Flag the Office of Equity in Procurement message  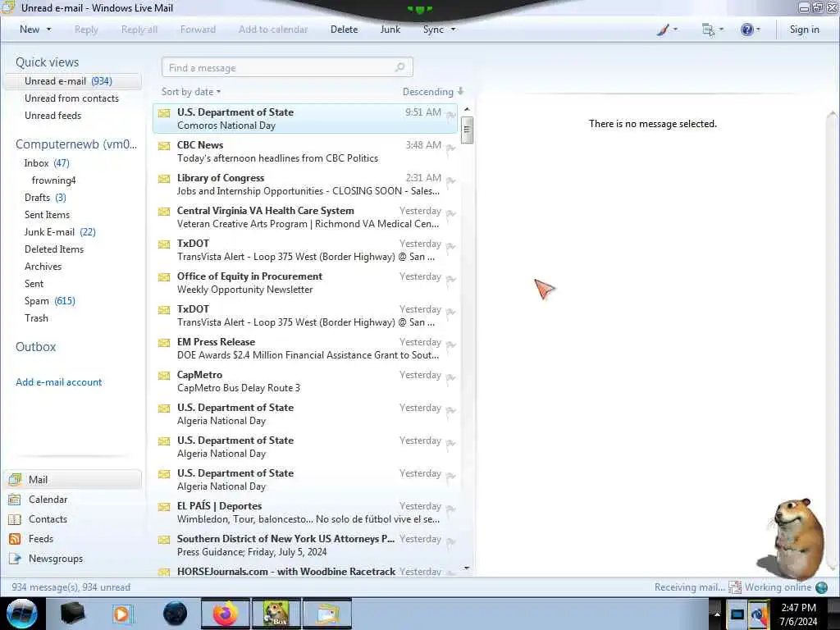[451, 280]
